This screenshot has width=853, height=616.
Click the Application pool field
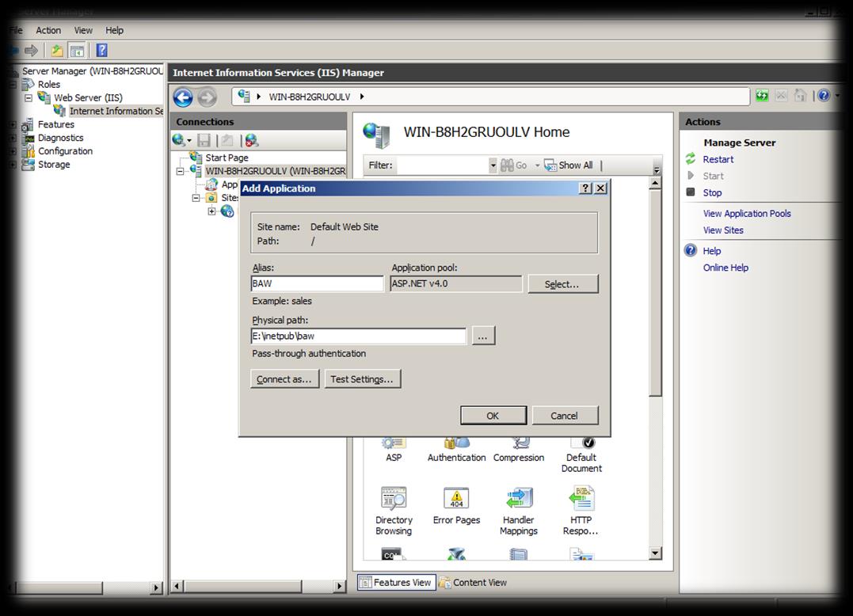click(x=456, y=283)
